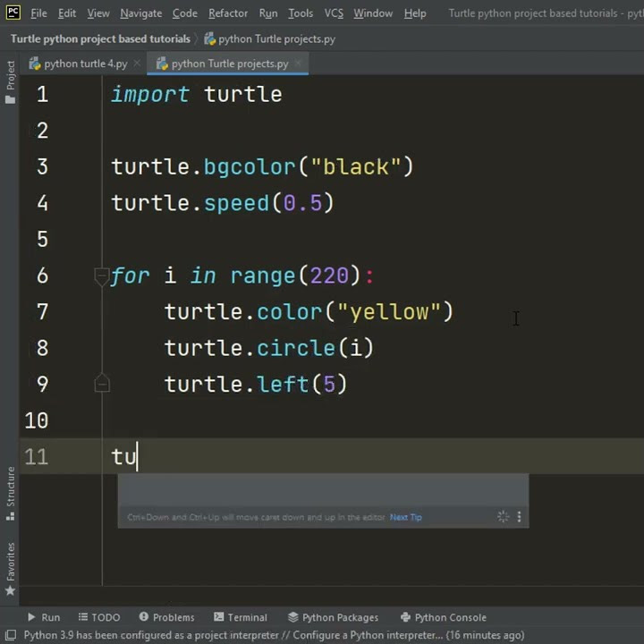The width and height of the screenshot is (644, 644).
Task: Open the Tools menu
Action: click(x=301, y=13)
